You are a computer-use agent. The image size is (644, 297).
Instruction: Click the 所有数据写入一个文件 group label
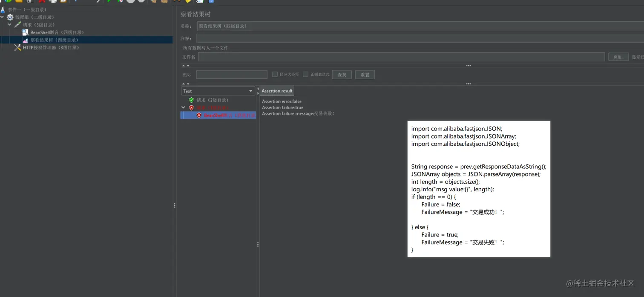[206, 48]
